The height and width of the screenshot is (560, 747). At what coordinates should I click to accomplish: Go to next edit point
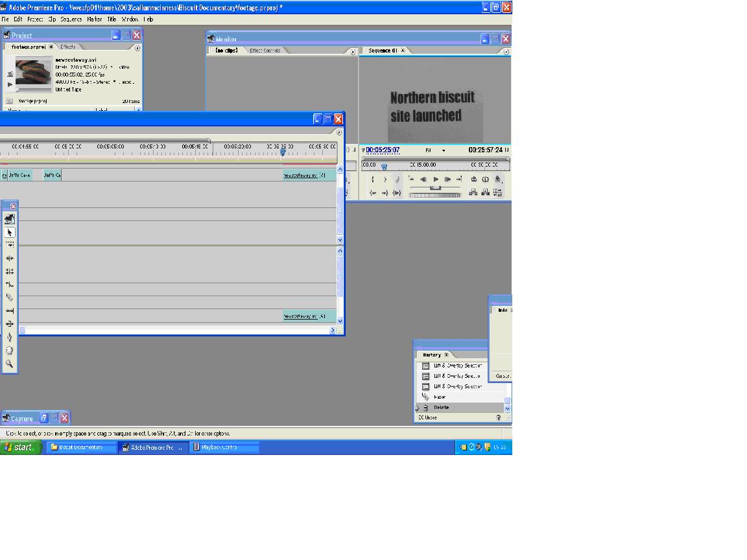coord(459,180)
